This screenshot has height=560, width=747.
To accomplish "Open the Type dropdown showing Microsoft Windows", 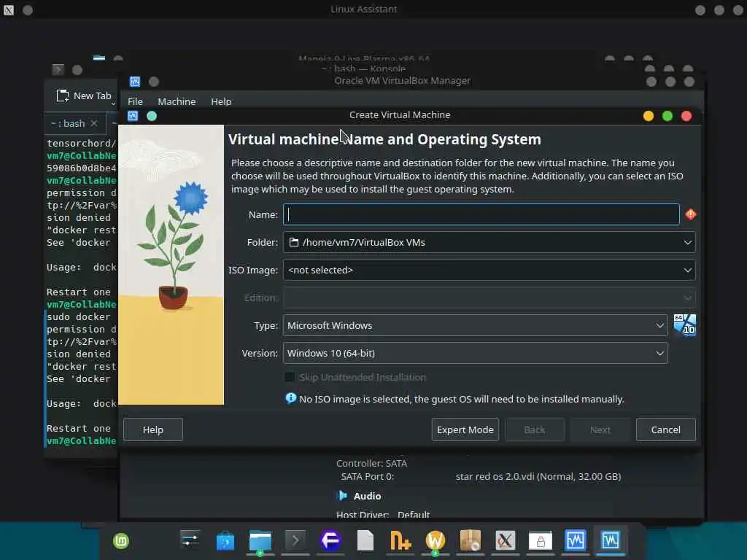I will coord(476,325).
